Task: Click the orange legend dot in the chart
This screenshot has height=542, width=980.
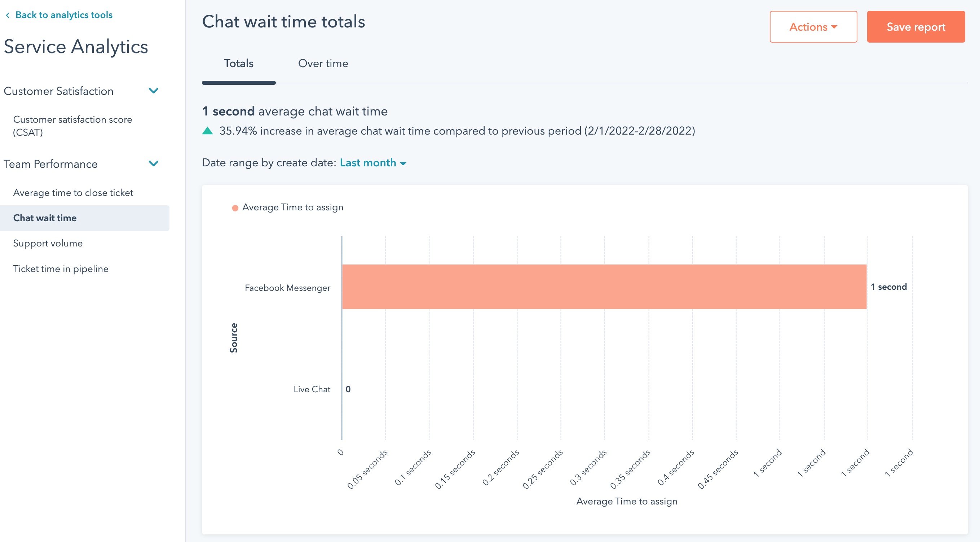Action: coord(235,207)
